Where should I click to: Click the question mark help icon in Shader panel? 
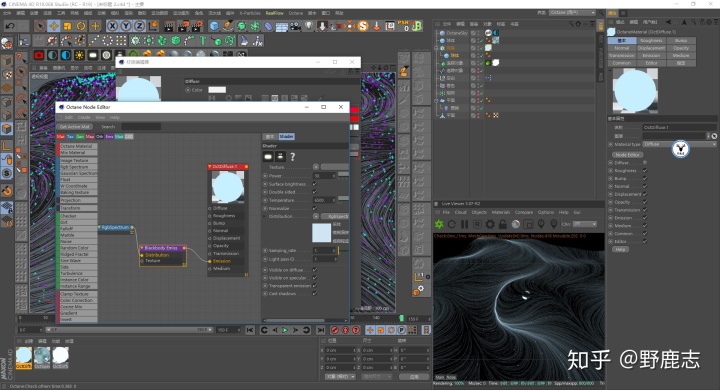point(292,157)
